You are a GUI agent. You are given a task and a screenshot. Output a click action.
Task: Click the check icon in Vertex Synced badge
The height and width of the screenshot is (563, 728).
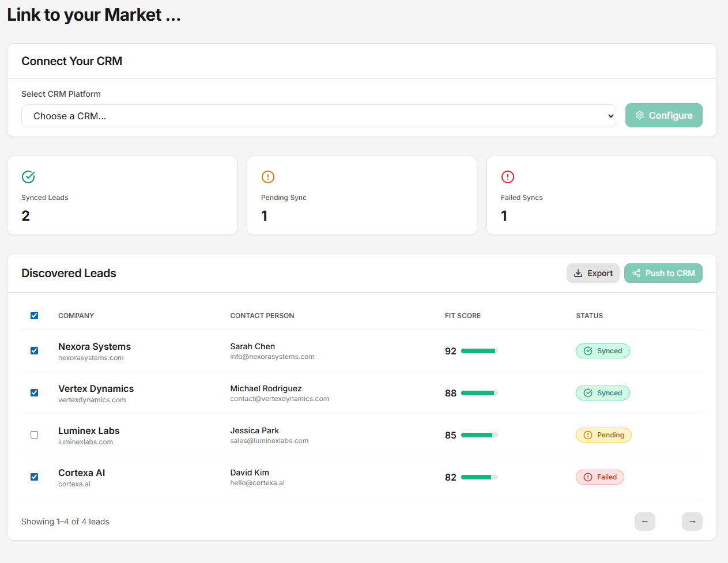pyautogui.click(x=588, y=393)
